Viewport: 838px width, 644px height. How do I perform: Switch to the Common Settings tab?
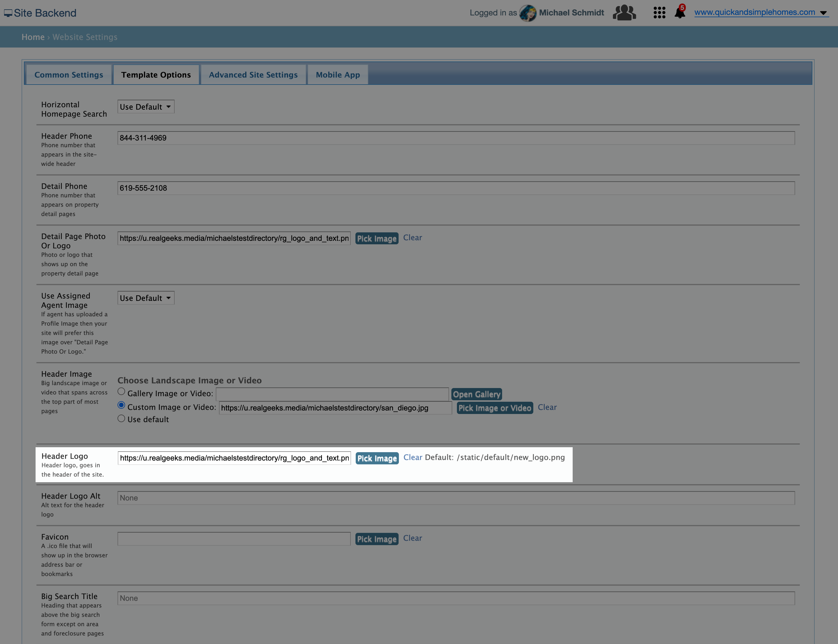coord(69,75)
